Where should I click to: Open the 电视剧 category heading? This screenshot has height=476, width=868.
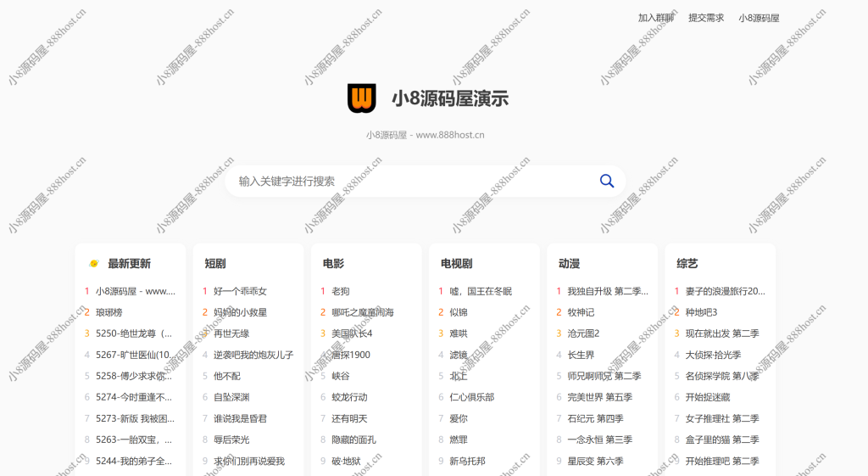click(457, 264)
